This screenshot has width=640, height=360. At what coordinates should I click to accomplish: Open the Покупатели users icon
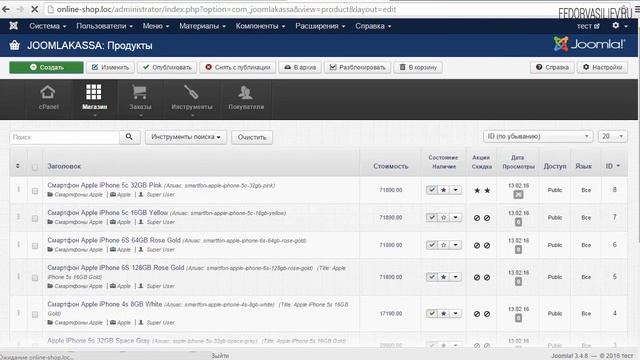tap(246, 92)
